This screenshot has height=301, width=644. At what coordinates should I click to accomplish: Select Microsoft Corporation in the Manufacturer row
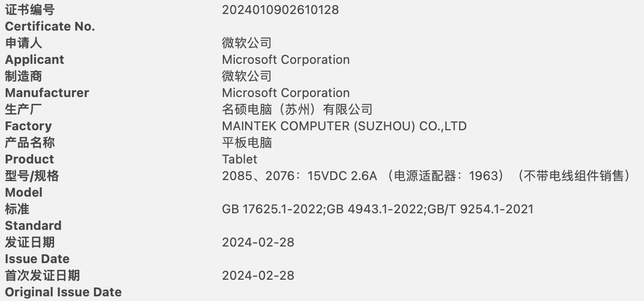click(286, 93)
